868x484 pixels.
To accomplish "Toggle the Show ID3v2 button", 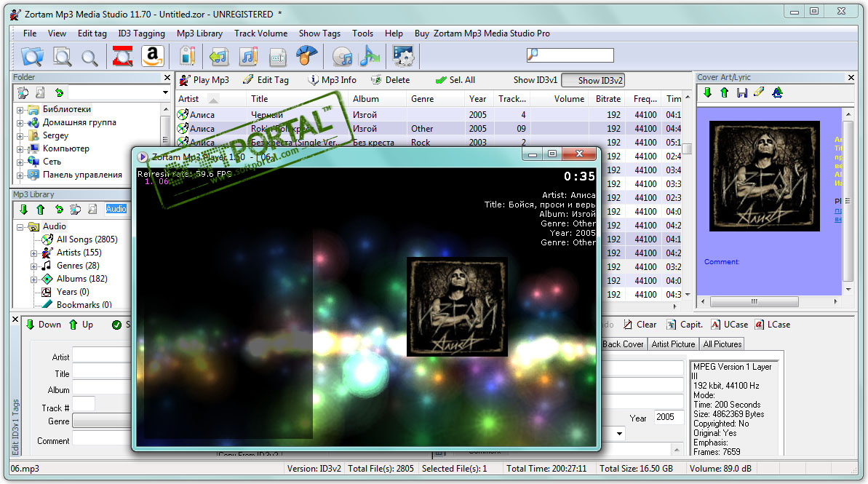I will [x=593, y=80].
